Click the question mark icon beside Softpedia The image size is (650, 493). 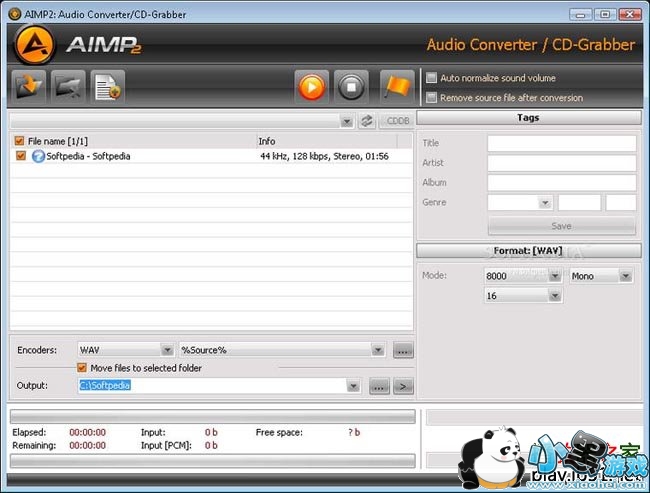(38, 156)
